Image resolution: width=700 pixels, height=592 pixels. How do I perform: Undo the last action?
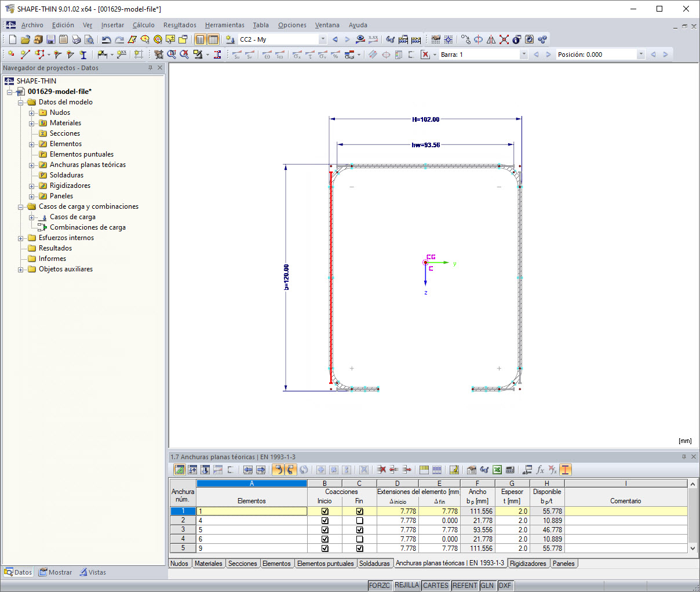coord(107,39)
